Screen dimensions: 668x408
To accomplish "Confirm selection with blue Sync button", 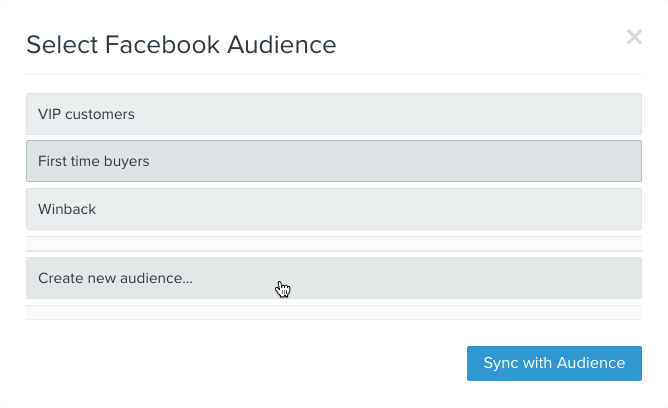I will click(x=554, y=363).
